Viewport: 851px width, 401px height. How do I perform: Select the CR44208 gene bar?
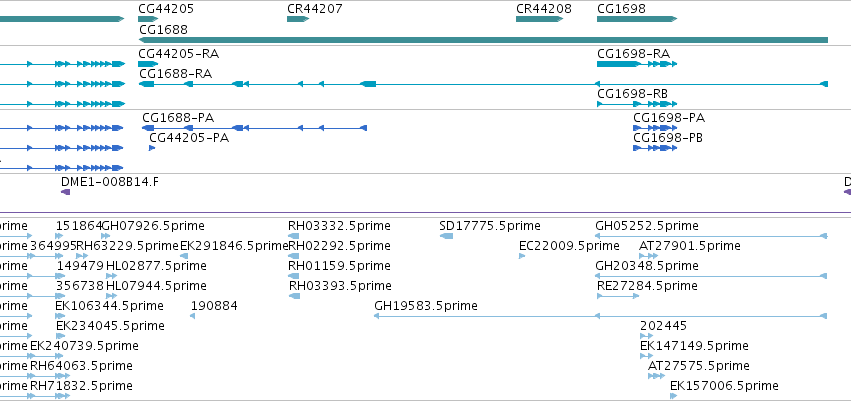[x=539, y=19]
